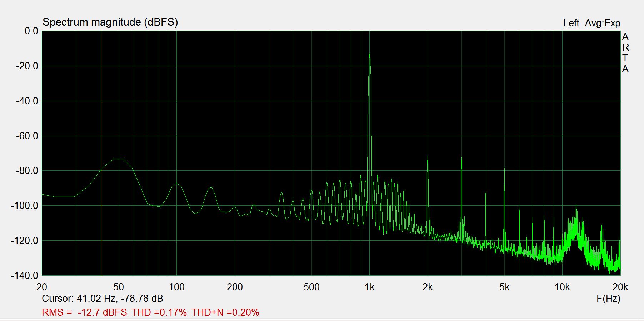This screenshot has height=321, width=644.
Task: Click the 'THD+N =0.20%' value
Action: click(225, 312)
